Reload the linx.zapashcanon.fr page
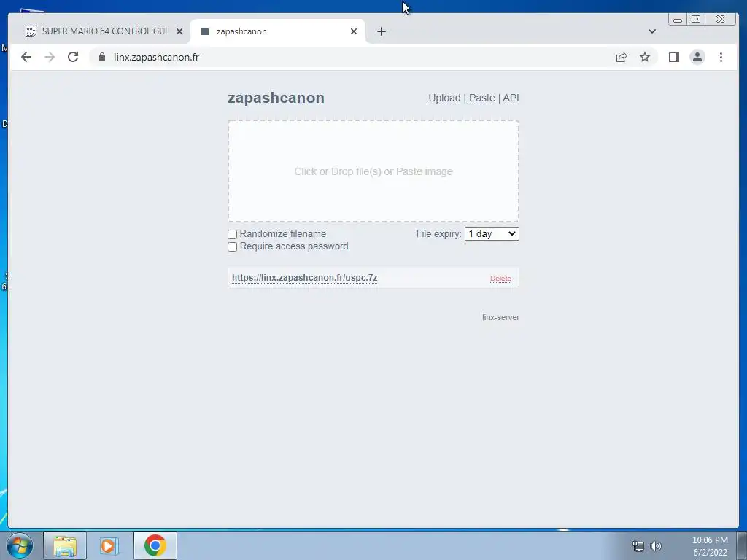This screenshot has height=560, width=747. tap(73, 57)
